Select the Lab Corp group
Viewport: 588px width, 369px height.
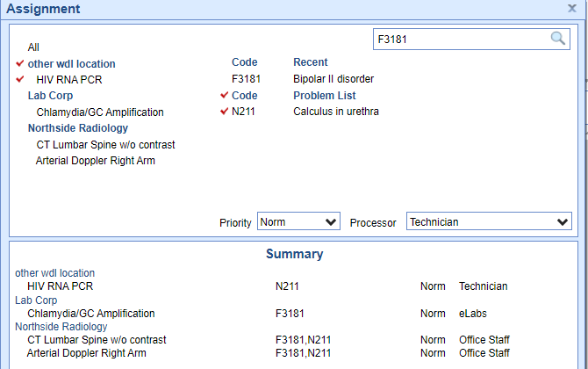point(50,96)
